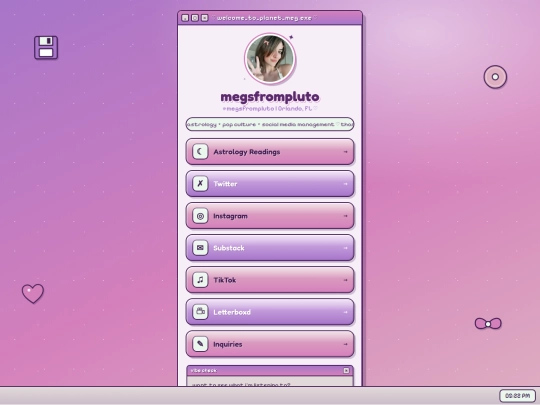
Task: Open the Substack link button
Action: coord(270,248)
